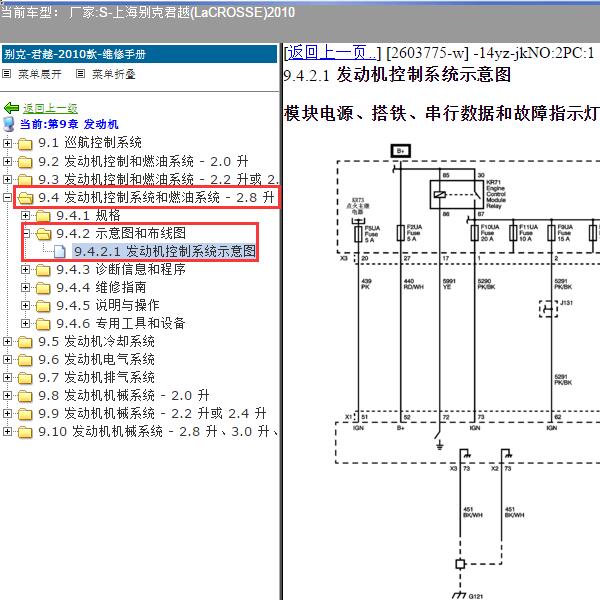Expand the 9.2 发动机控制和燃油系统 node
The image size is (600, 600).
coord(7,161)
